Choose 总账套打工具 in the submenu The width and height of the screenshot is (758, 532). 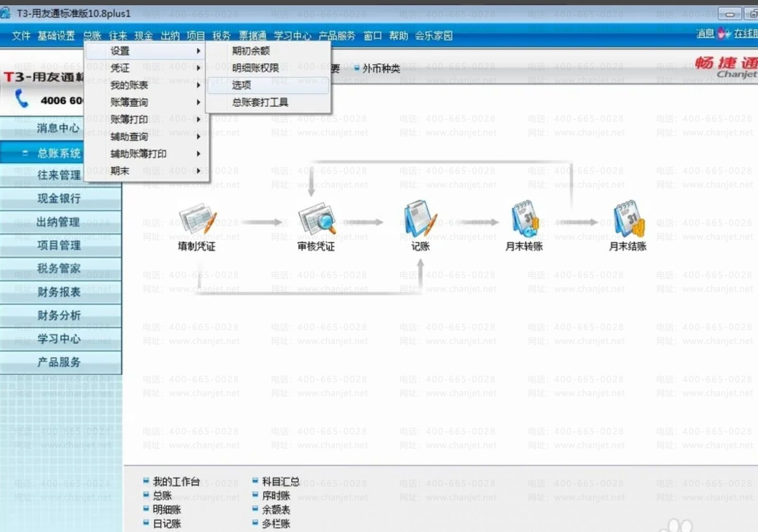(x=268, y=102)
